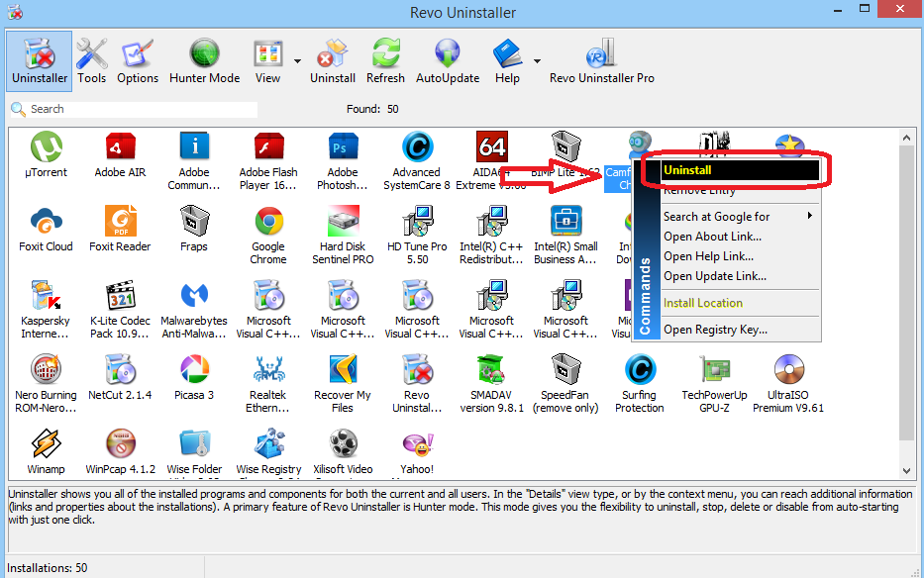
Task: Expand the Search at Google for submenu
Action: pyautogui.click(x=738, y=216)
